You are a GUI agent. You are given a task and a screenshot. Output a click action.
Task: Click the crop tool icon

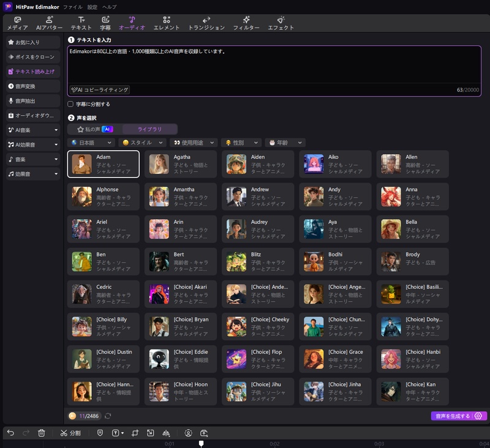pos(135,433)
